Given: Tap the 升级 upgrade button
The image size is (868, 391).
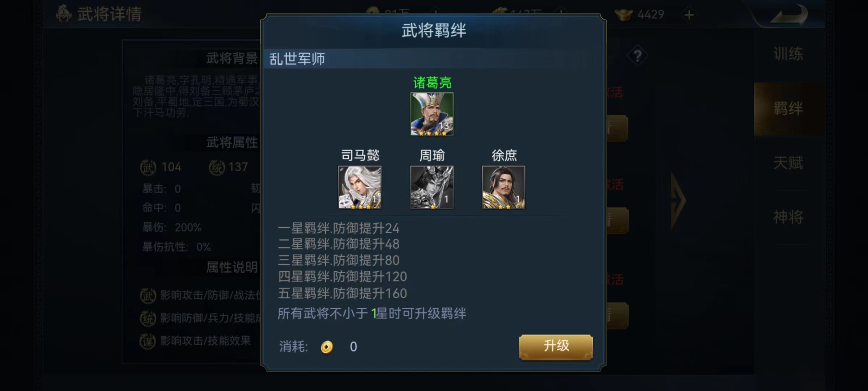Looking at the screenshot, I should coord(556,347).
